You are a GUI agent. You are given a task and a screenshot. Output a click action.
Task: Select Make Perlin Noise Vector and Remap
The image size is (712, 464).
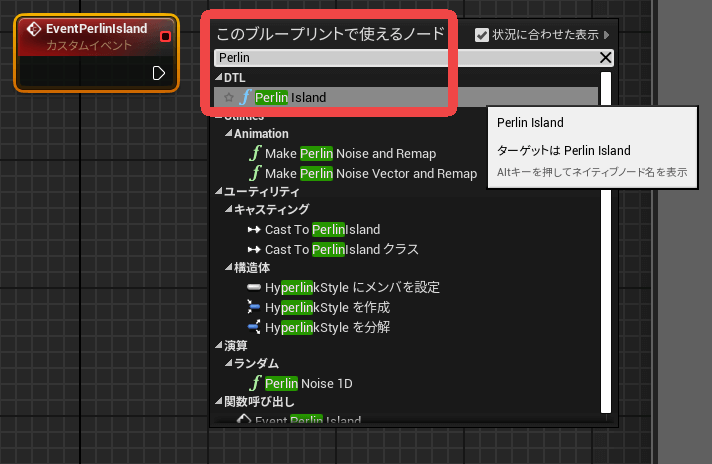[370, 173]
